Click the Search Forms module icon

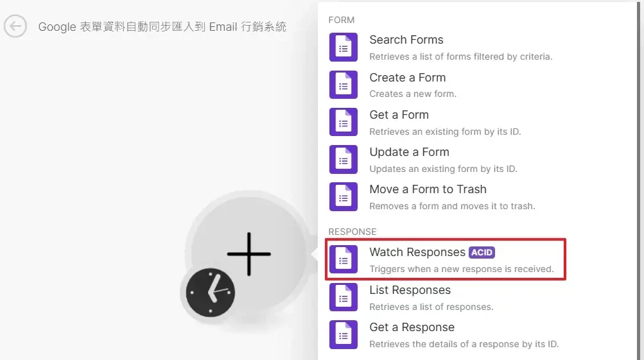(344, 47)
